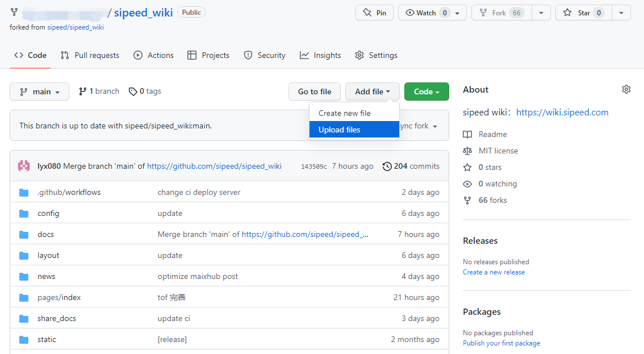Open the Actions tab
The width and height of the screenshot is (644, 354).
point(153,55)
